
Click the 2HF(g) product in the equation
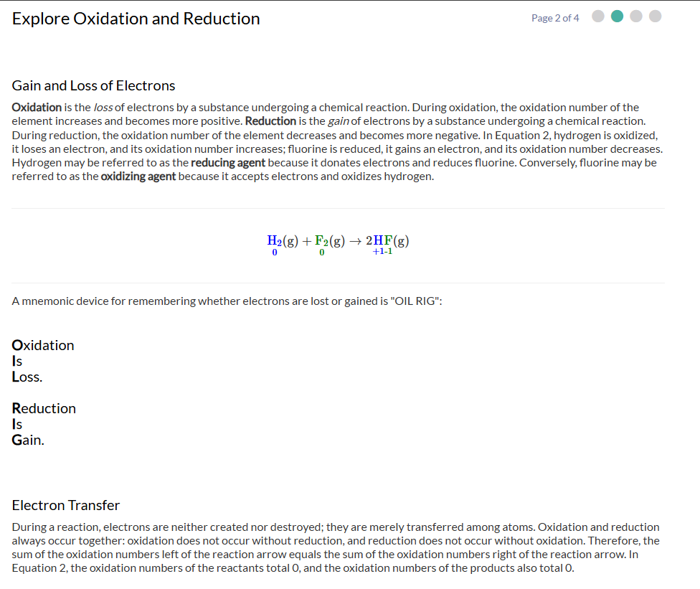tap(387, 241)
